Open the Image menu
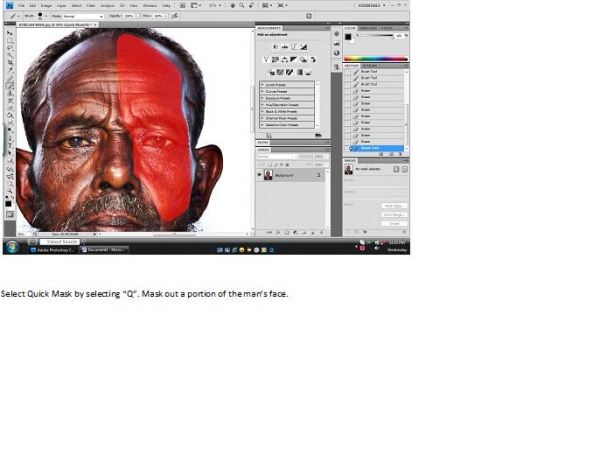 46,6
